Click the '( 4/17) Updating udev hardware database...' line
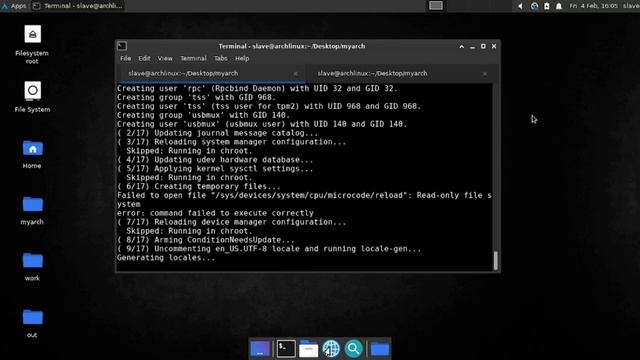 [215, 160]
